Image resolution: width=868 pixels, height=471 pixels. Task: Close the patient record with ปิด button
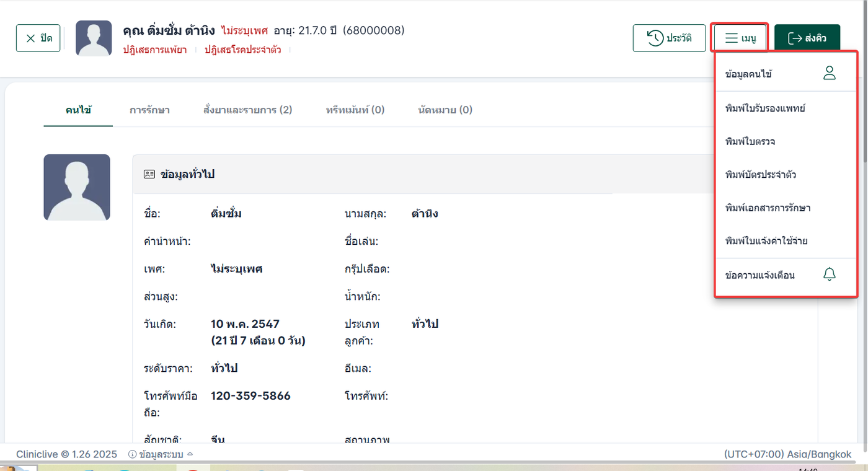coord(38,38)
